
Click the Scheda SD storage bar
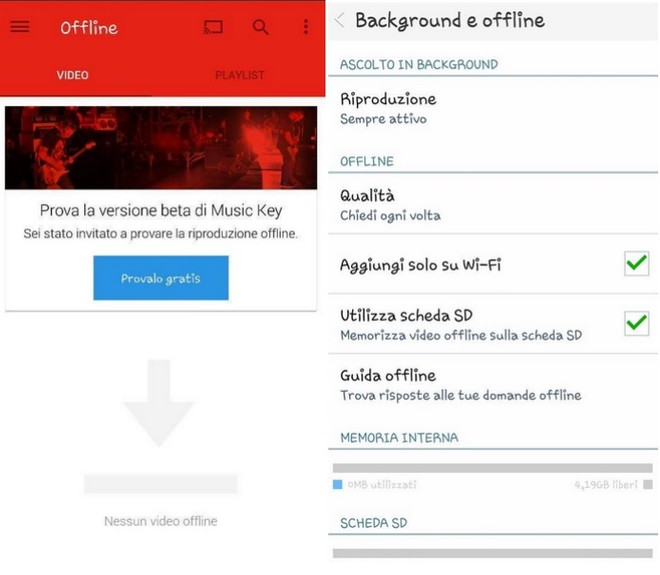click(492, 553)
